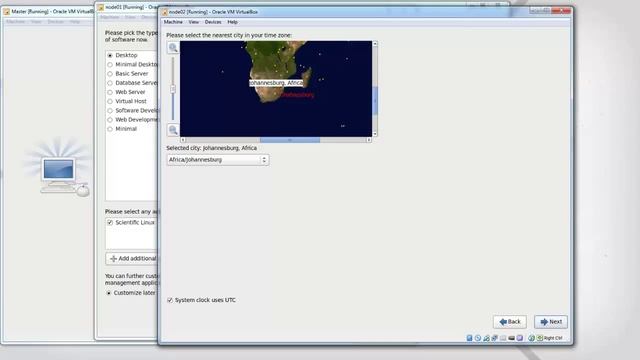Viewport: 640px width, 360px height.
Task: Choose Database Server in node01 window
Action: coord(110,83)
